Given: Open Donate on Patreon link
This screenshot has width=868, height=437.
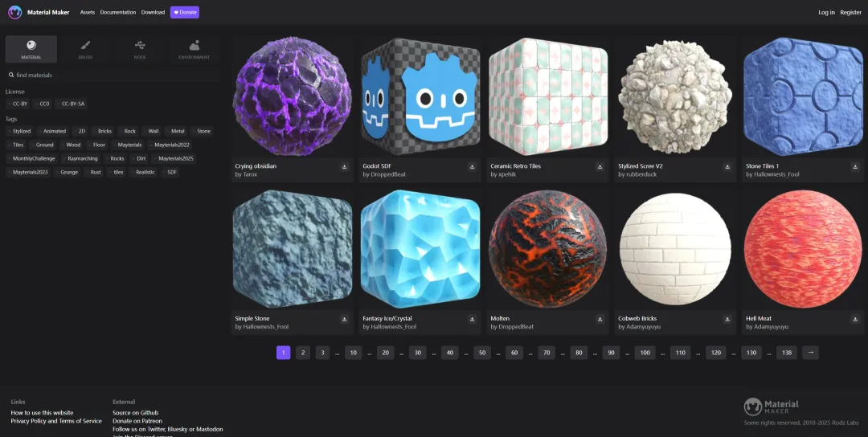Looking at the screenshot, I should click(137, 421).
